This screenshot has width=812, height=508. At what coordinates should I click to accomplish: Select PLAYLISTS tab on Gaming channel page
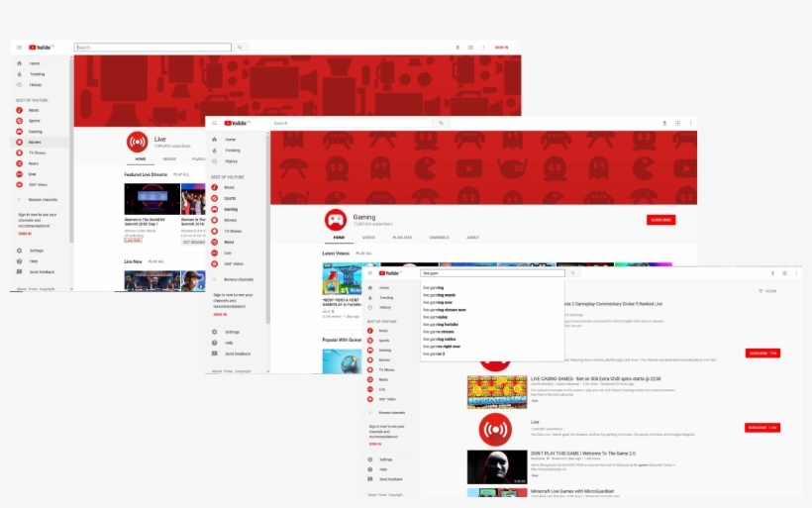pyautogui.click(x=402, y=238)
